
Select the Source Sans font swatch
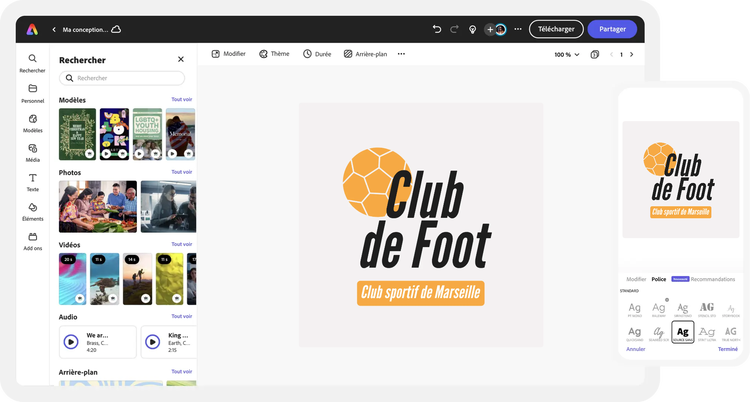683,332
